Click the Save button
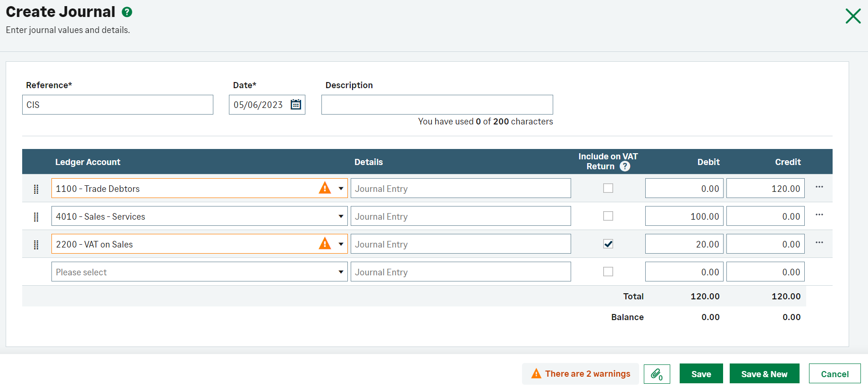 coord(701,374)
